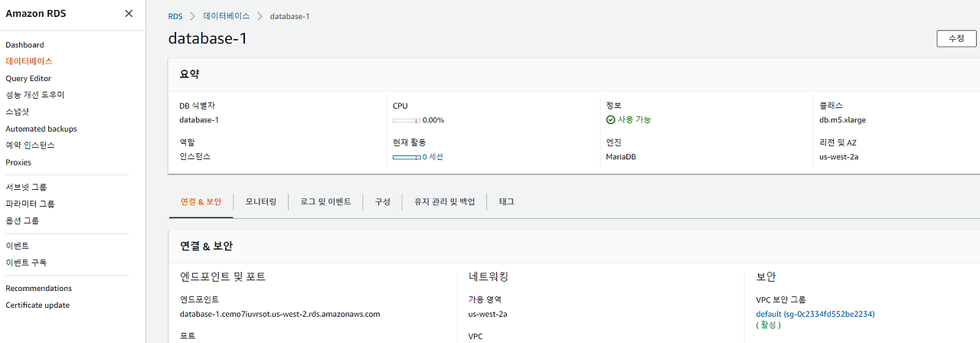Click the CPU usage progress bar

(407, 120)
